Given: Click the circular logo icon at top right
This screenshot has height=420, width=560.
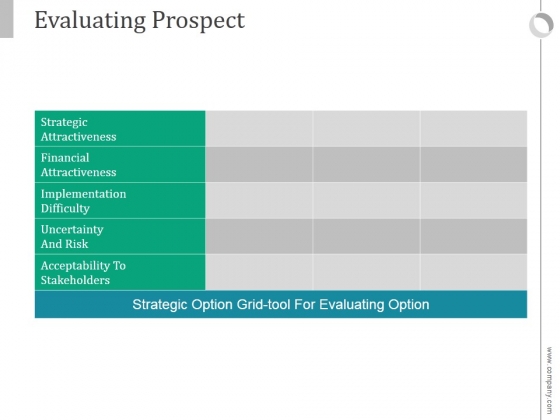Looking at the screenshot, I should [x=541, y=25].
